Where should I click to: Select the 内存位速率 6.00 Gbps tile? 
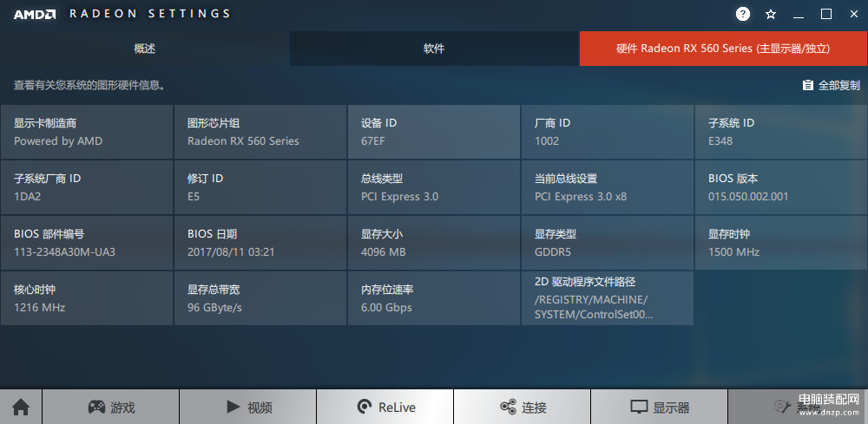434,298
